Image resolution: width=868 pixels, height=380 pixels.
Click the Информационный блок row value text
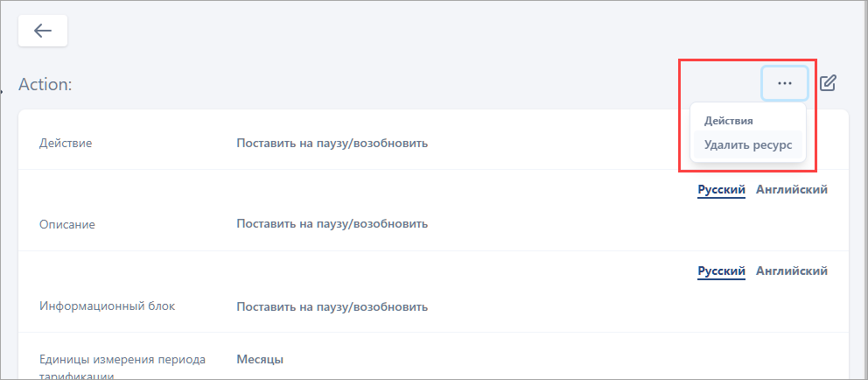coord(332,306)
